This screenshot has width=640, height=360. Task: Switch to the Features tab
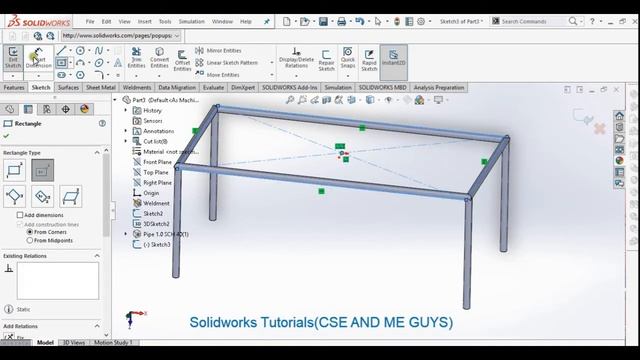[x=14, y=87]
